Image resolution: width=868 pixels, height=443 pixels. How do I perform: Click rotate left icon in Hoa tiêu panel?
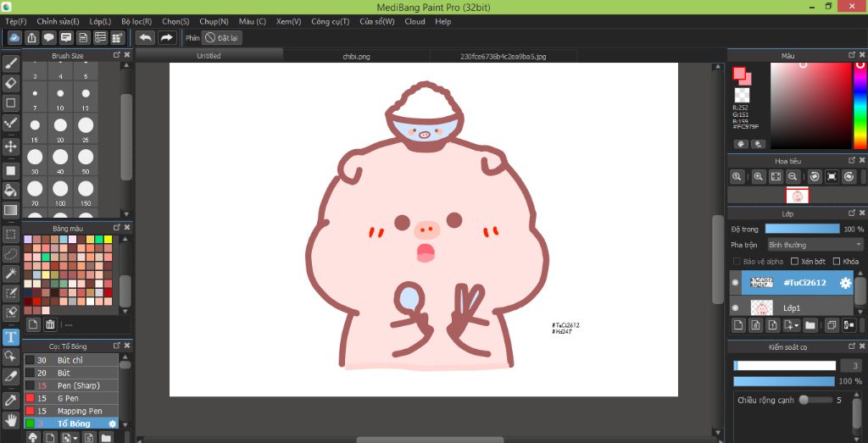coord(815,176)
